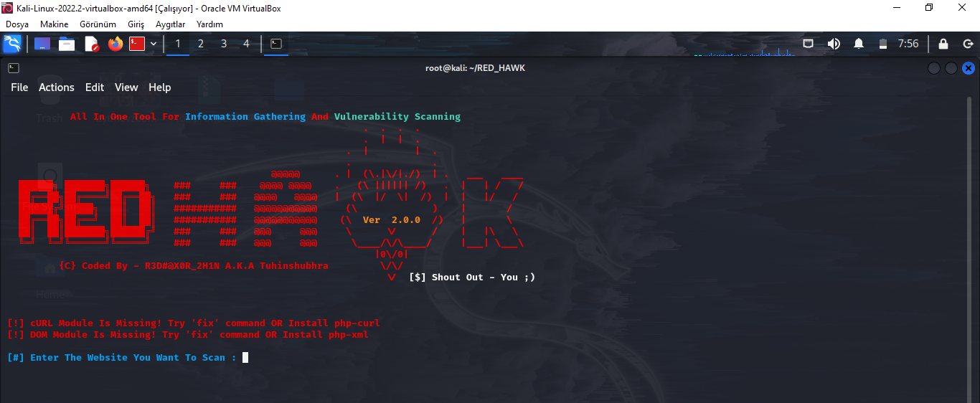Click the 'Coded By' author credit line
The image size is (980, 403).
tap(194, 265)
